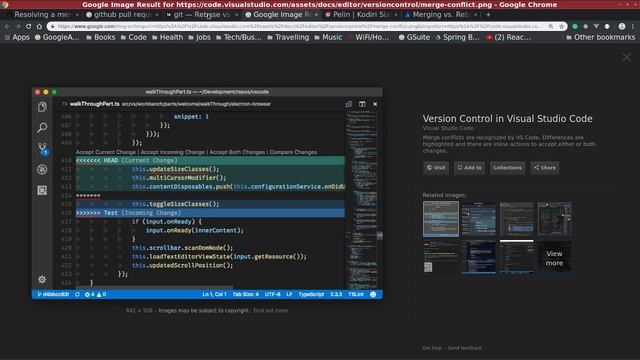Select second related image in top row
The height and width of the screenshot is (360, 640).
click(479, 219)
